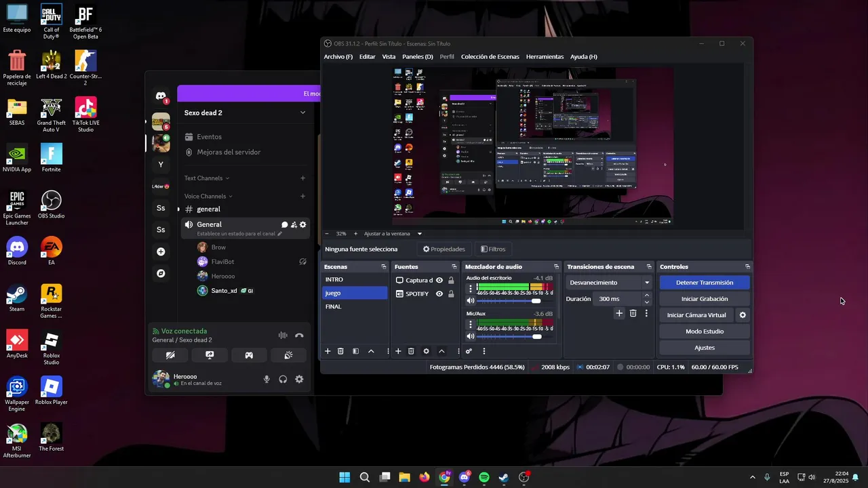This screenshot has height=488, width=868.
Task: Share your screen in Discord voice panel
Action: (210, 355)
